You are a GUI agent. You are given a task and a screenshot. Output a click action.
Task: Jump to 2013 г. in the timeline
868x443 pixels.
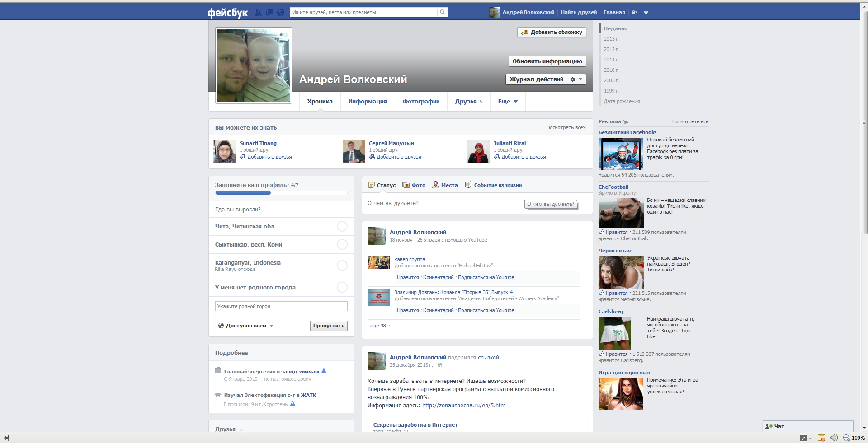(612, 39)
